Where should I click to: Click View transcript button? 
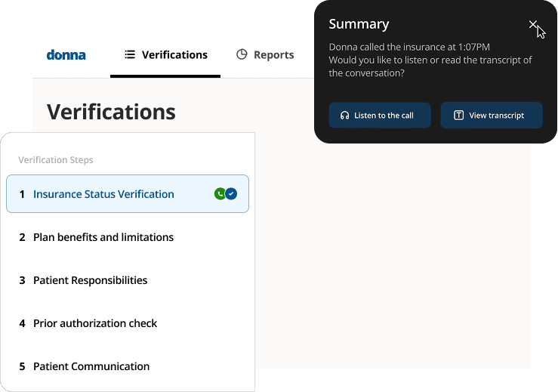click(x=492, y=115)
